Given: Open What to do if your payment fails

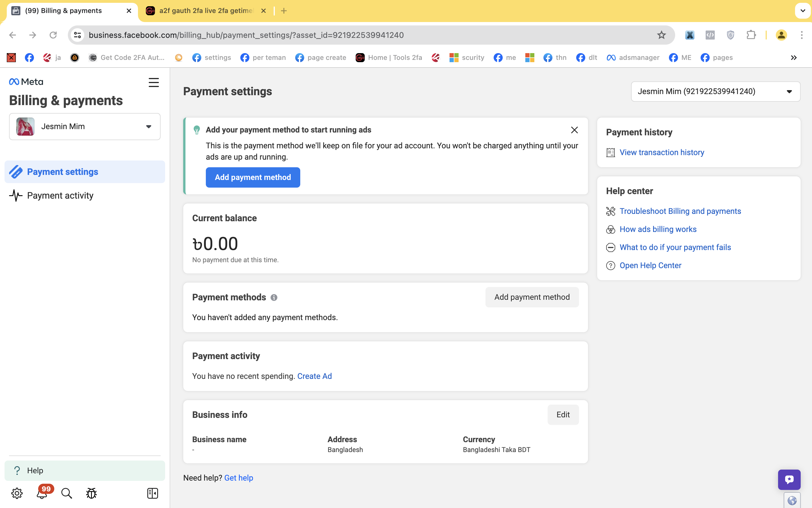Looking at the screenshot, I should click(675, 247).
